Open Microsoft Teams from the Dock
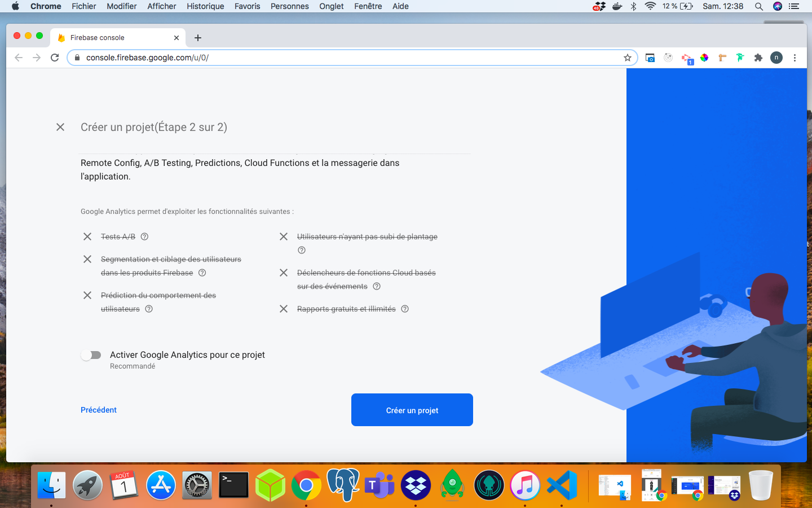 click(379, 485)
